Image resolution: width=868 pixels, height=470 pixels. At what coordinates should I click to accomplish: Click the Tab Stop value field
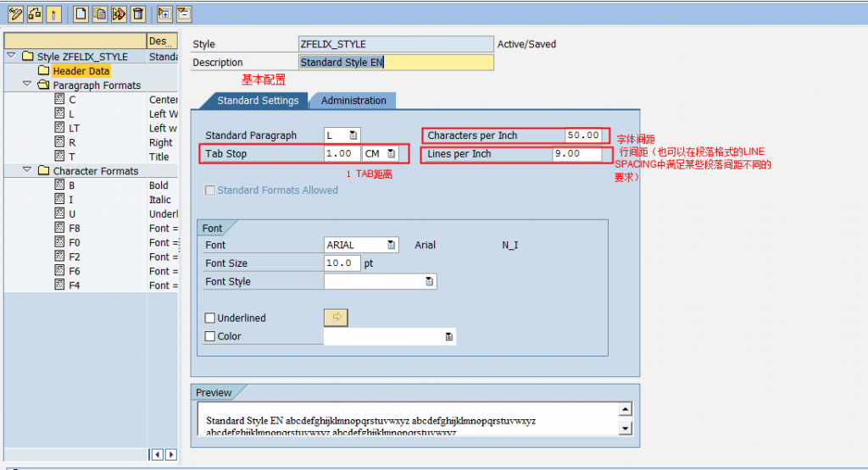coord(342,154)
